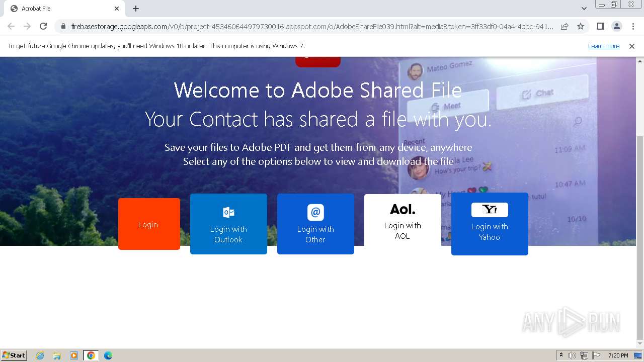Click the vertical page scrollbar thumb

(x=640, y=237)
